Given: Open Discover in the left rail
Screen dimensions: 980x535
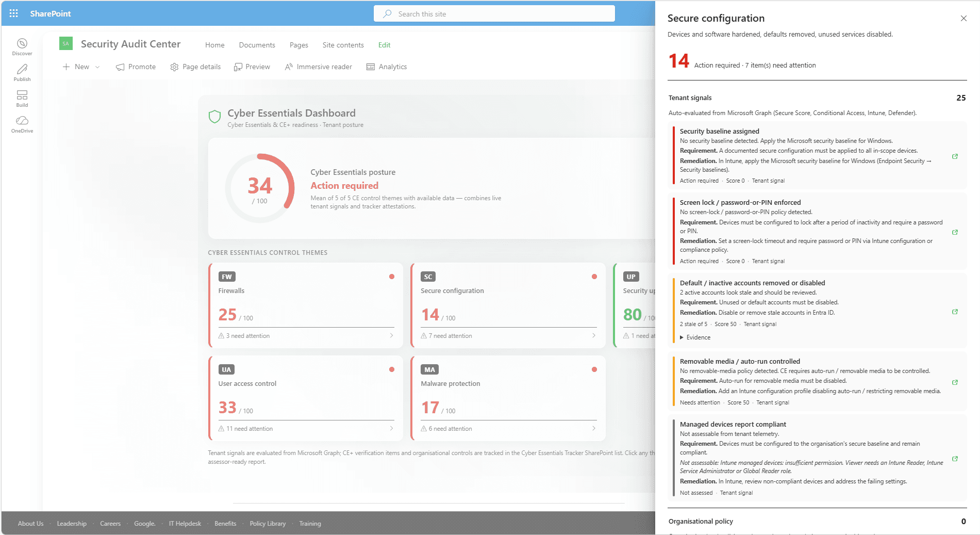Looking at the screenshot, I should pyautogui.click(x=22, y=46).
